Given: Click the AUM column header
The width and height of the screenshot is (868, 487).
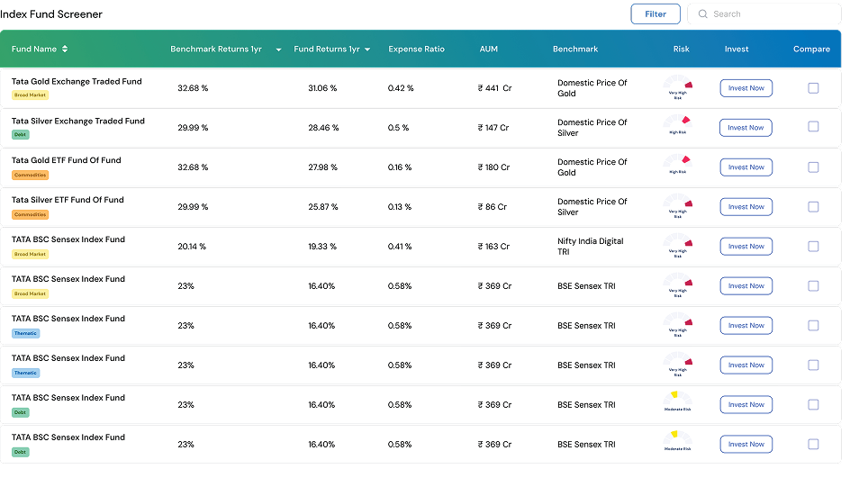Looking at the screenshot, I should point(488,49).
